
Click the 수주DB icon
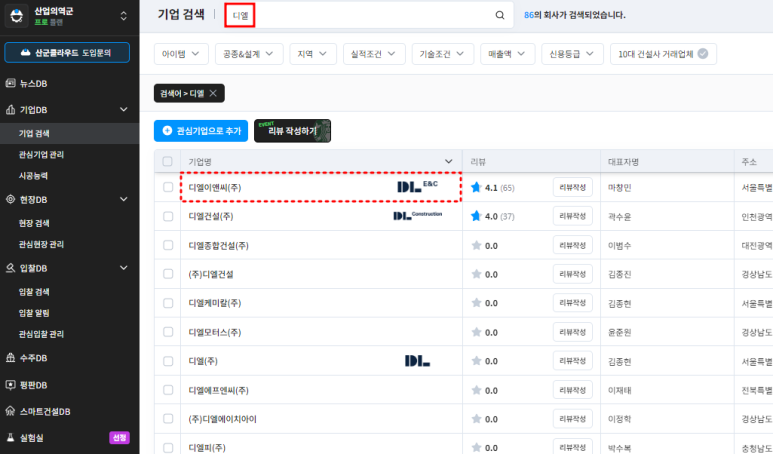coord(10,358)
